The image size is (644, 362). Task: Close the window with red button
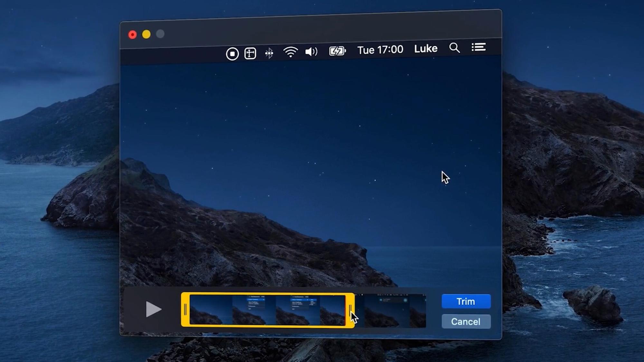(132, 35)
